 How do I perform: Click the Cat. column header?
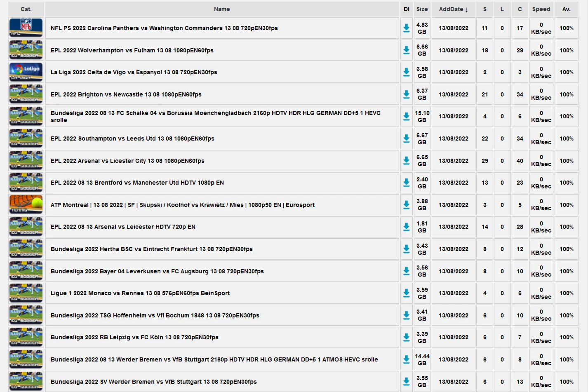click(x=26, y=9)
